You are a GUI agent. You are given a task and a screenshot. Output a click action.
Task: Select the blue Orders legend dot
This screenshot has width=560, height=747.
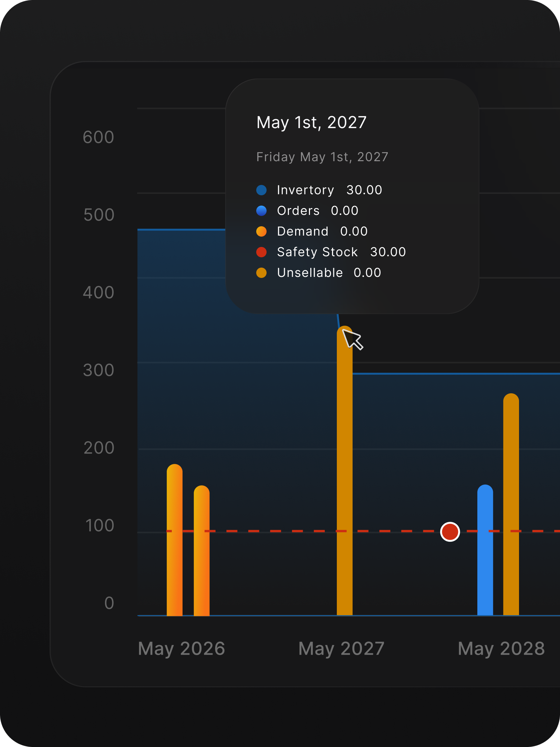coord(261,211)
